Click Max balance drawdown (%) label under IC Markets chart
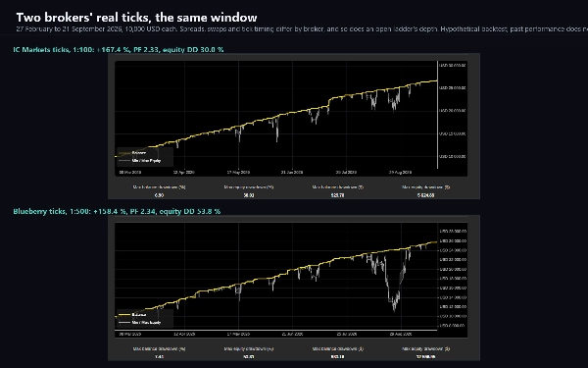 point(160,187)
